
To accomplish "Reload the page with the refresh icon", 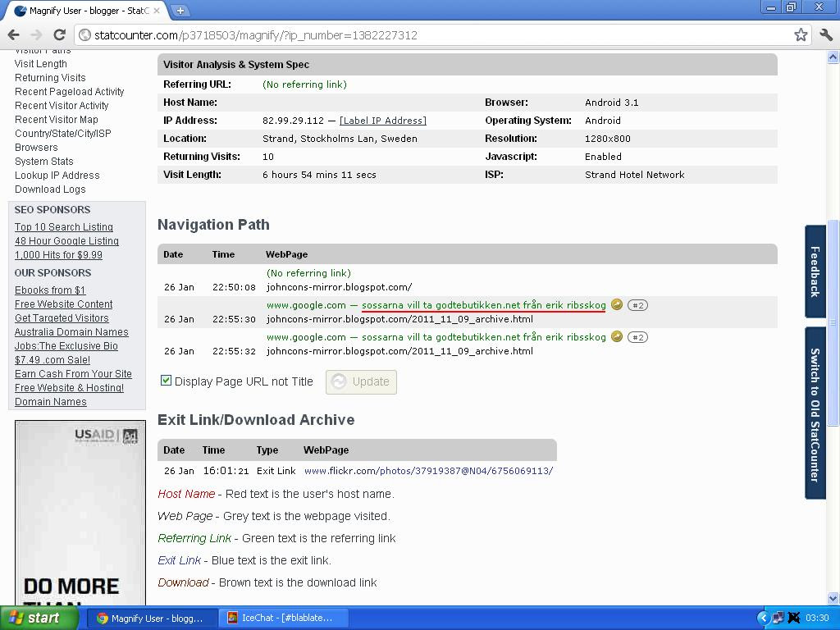I will point(59,34).
